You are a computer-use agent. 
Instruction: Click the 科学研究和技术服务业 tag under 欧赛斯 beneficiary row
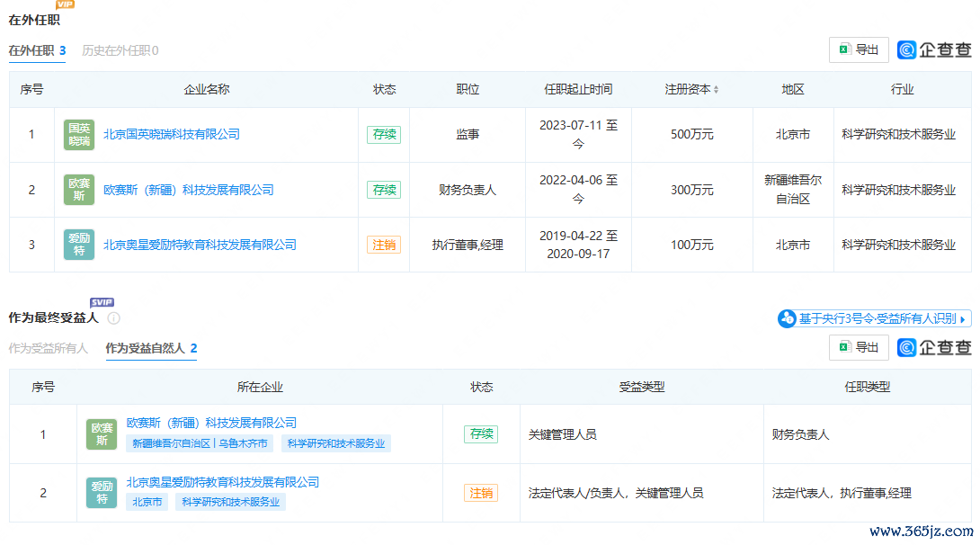[336, 443]
